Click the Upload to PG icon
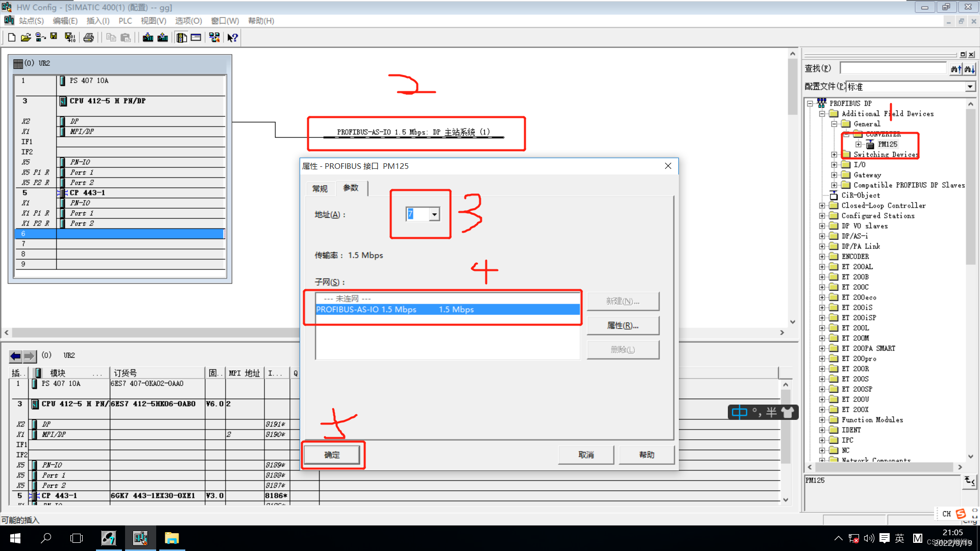The width and height of the screenshot is (980, 551). pyautogui.click(x=163, y=37)
